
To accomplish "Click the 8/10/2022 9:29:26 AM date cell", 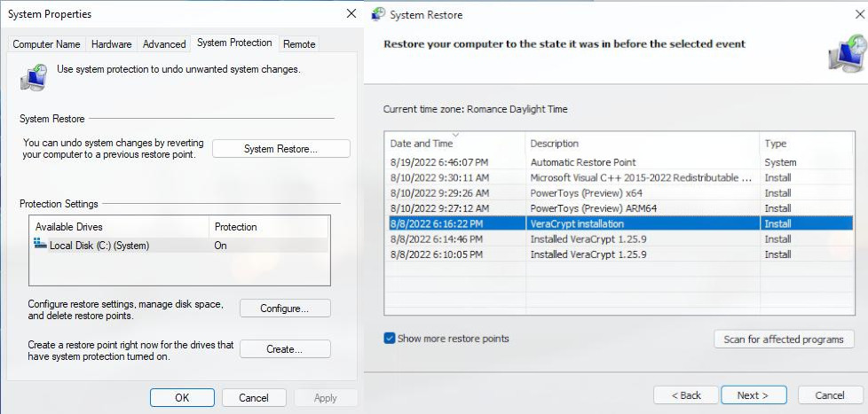I will tap(439, 193).
